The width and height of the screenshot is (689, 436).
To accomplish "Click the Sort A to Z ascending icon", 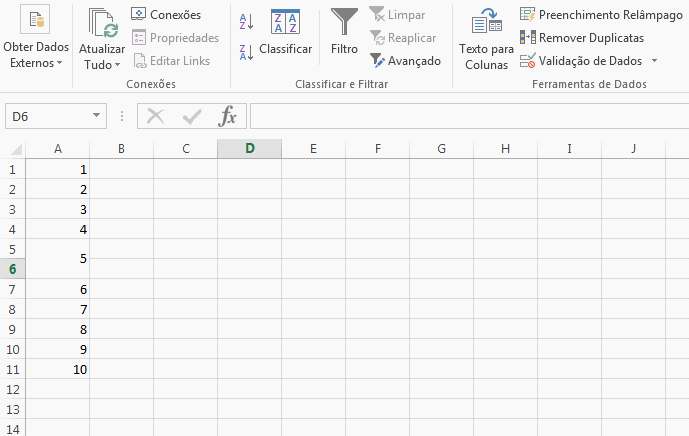I will click(246, 20).
